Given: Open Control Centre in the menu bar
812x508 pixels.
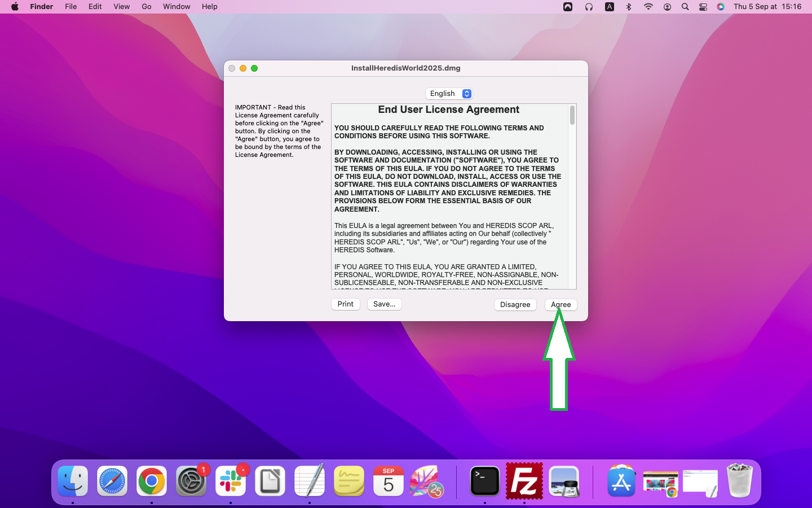Looking at the screenshot, I should coord(703,7).
